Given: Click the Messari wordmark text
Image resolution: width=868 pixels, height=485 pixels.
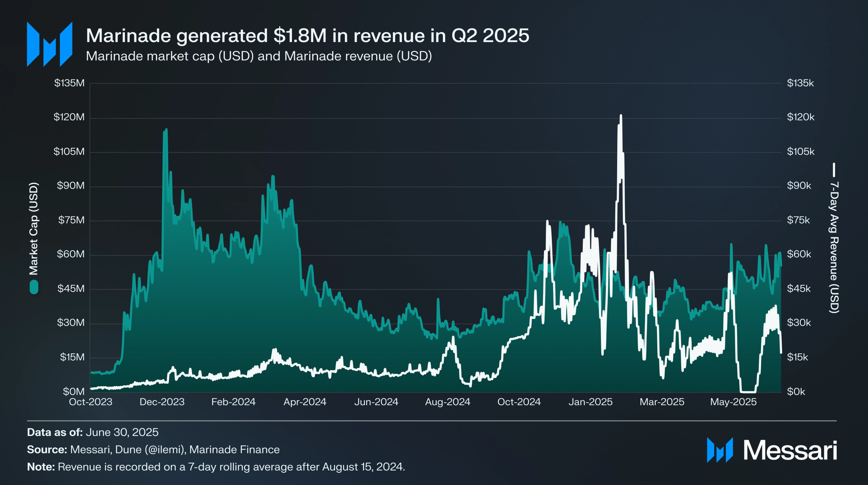Looking at the screenshot, I should (790, 450).
